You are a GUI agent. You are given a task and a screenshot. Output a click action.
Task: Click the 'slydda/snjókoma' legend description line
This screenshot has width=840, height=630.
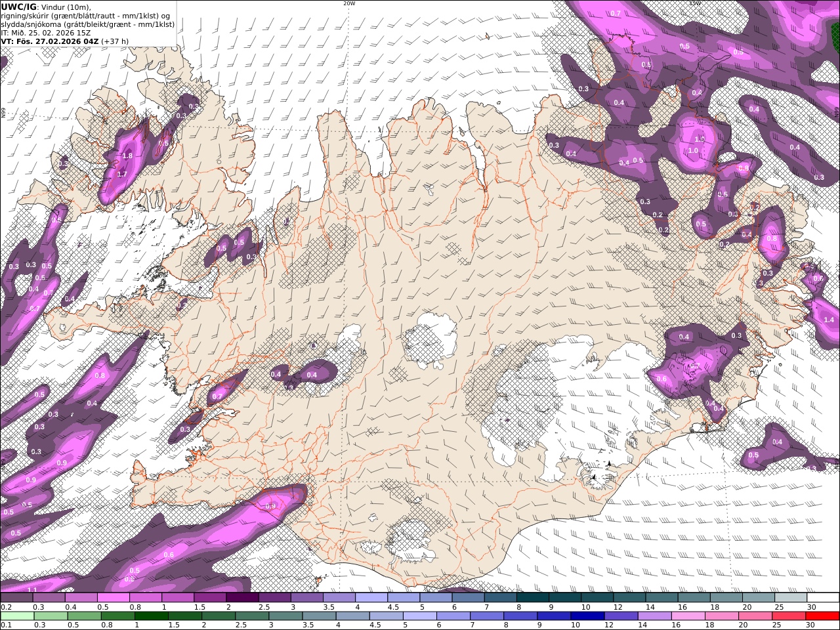coord(88,24)
